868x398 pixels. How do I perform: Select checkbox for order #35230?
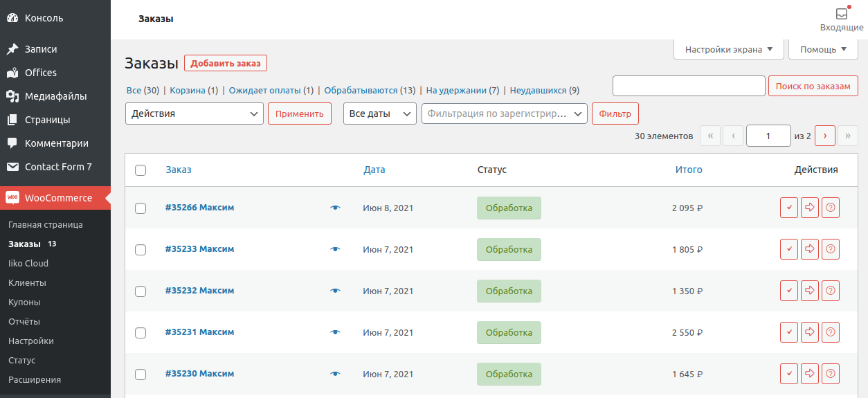pyautogui.click(x=141, y=374)
